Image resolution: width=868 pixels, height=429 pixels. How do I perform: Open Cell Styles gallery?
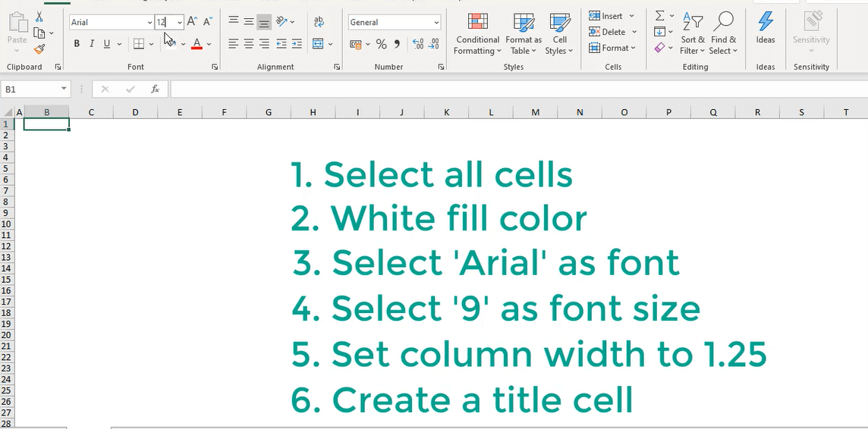[x=559, y=33]
